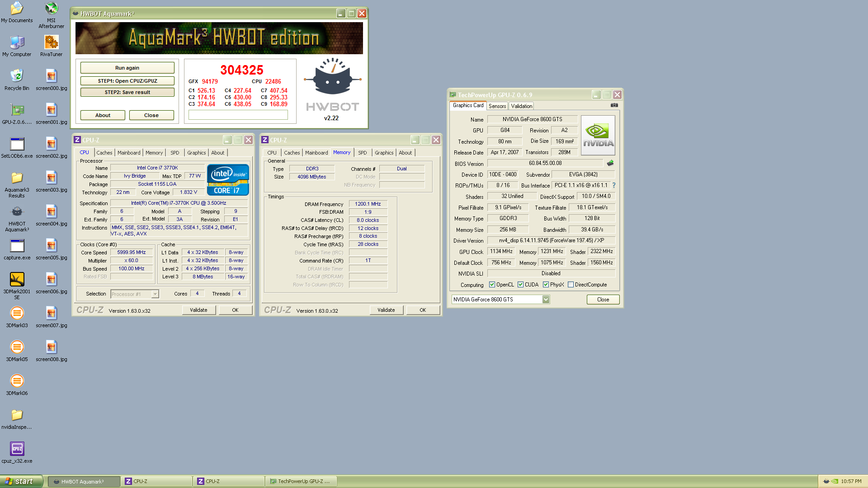
Task: Click About button in Aquamark
Action: tap(103, 115)
